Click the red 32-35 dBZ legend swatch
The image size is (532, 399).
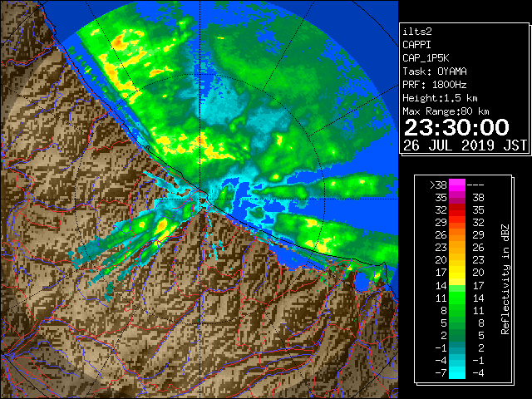click(456, 210)
